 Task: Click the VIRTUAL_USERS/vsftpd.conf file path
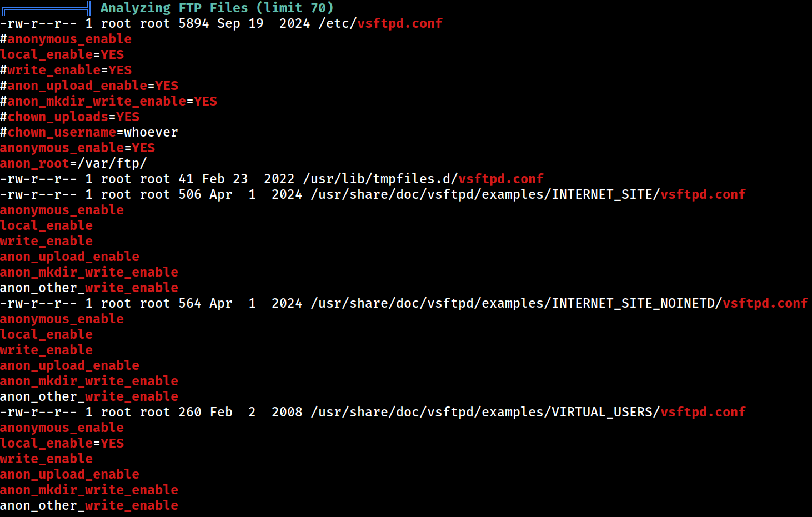[x=528, y=412]
